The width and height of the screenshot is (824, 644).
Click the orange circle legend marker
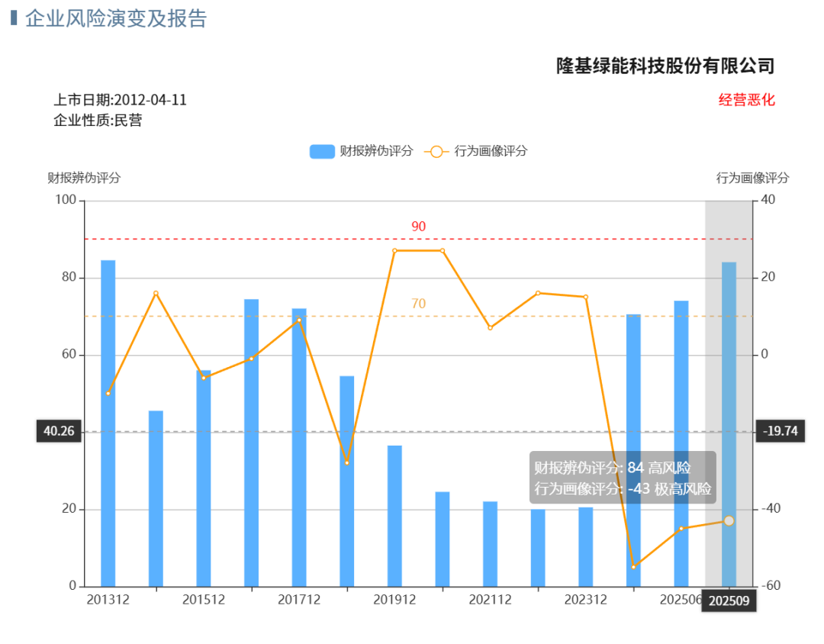(436, 152)
